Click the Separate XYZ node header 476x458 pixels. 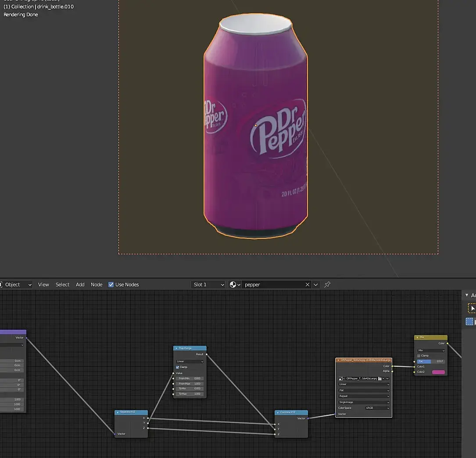[x=131, y=413]
